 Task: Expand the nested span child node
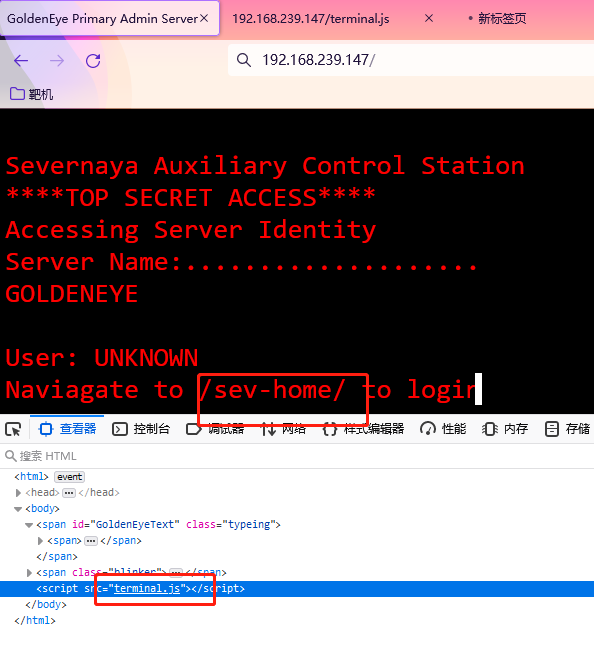pos(40,541)
